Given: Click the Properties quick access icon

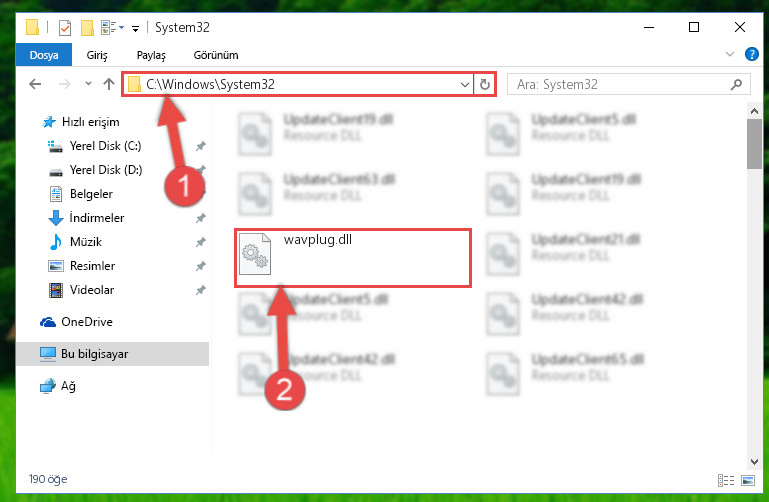Looking at the screenshot, I should (x=65, y=27).
